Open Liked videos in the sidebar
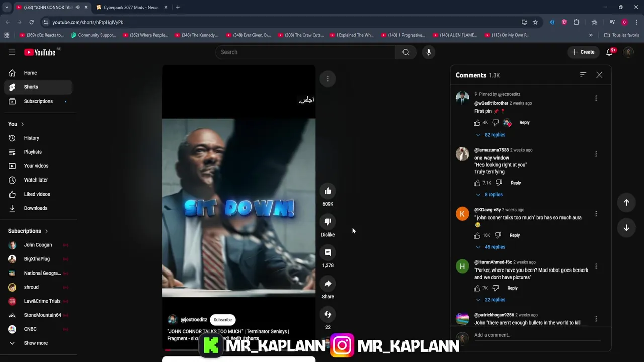 pyautogui.click(x=38, y=194)
